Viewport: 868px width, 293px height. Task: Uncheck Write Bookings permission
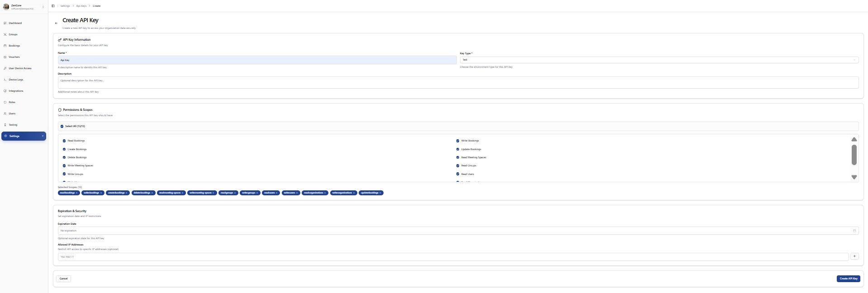click(458, 141)
